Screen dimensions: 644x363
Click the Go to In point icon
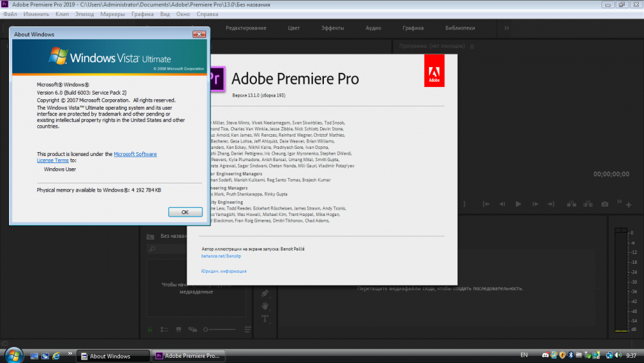[487, 204]
